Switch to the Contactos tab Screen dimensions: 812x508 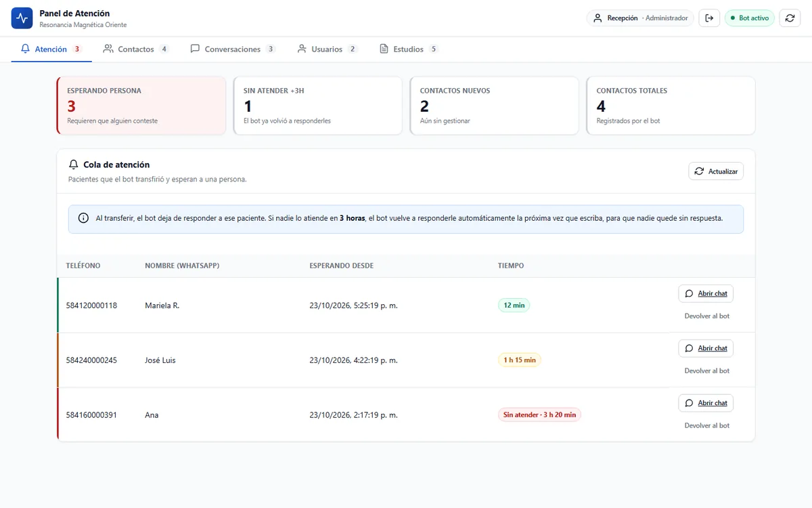[136, 49]
